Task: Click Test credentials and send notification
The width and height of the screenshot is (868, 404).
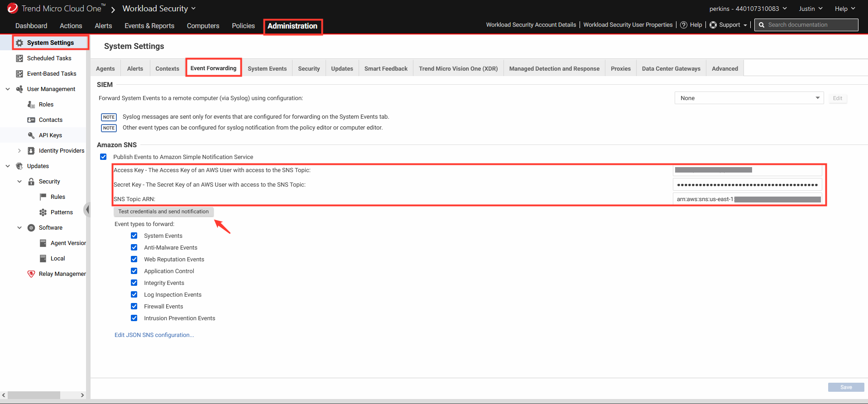Action: (163, 212)
